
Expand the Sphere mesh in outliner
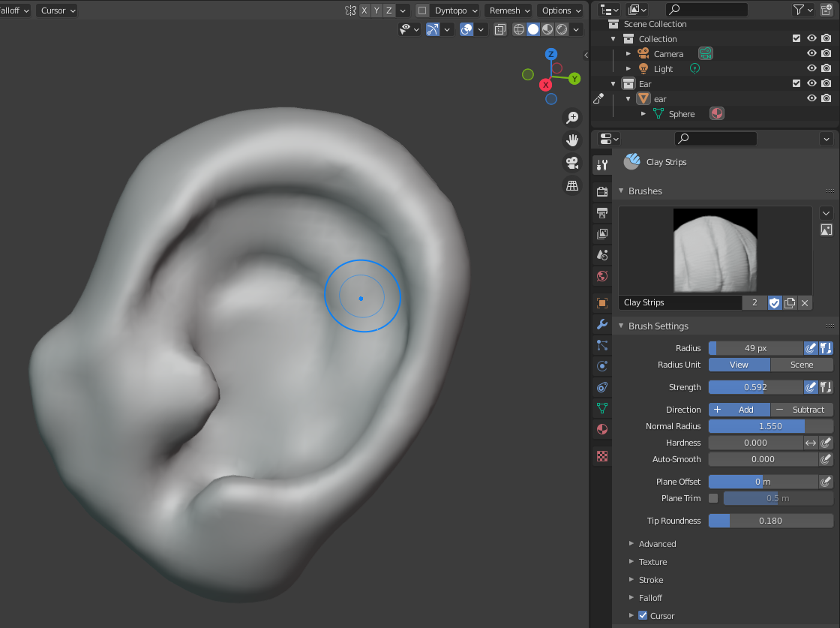coord(643,114)
